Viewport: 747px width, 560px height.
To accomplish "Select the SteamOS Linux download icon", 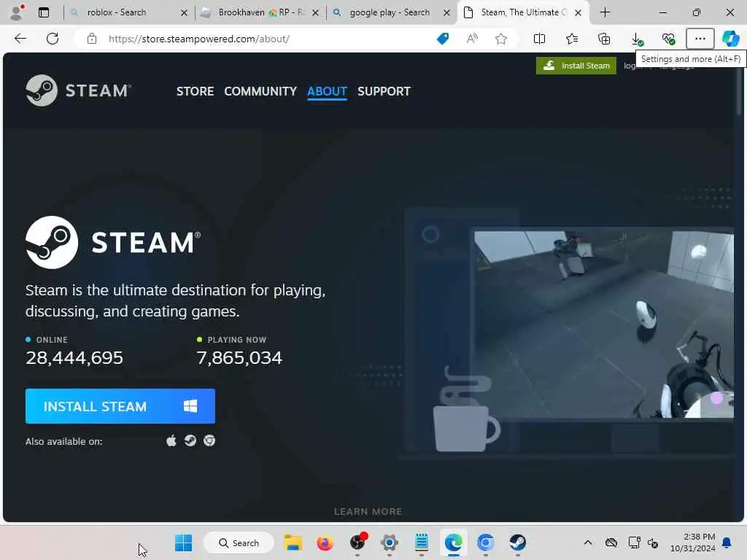I will coord(190,441).
